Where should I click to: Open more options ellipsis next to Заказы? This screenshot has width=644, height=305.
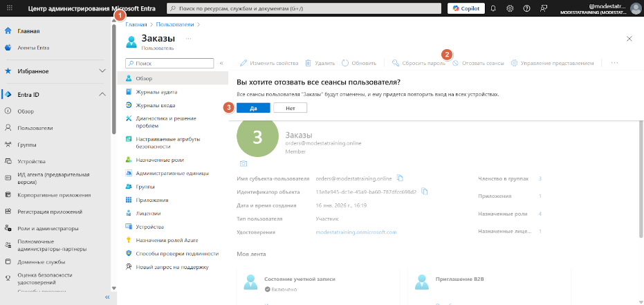[x=189, y=38]
